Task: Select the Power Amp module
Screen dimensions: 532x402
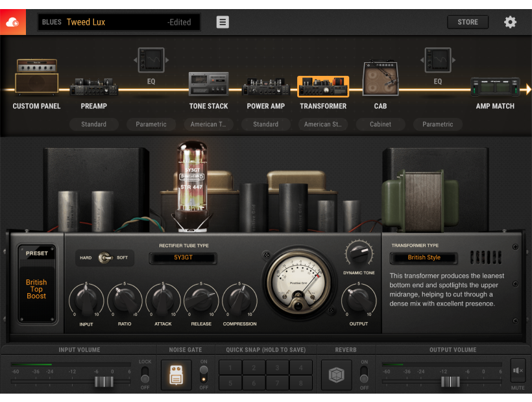Action: [265, 87]
